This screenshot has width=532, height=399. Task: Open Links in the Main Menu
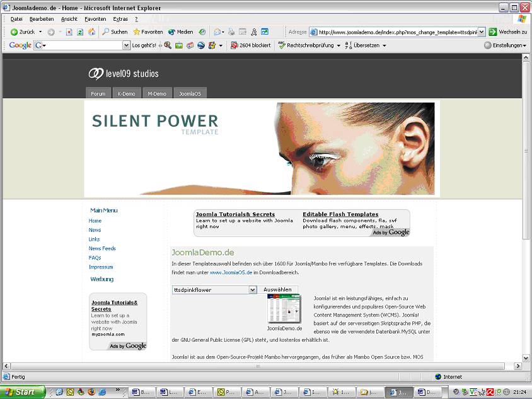[x=95, y=239]
